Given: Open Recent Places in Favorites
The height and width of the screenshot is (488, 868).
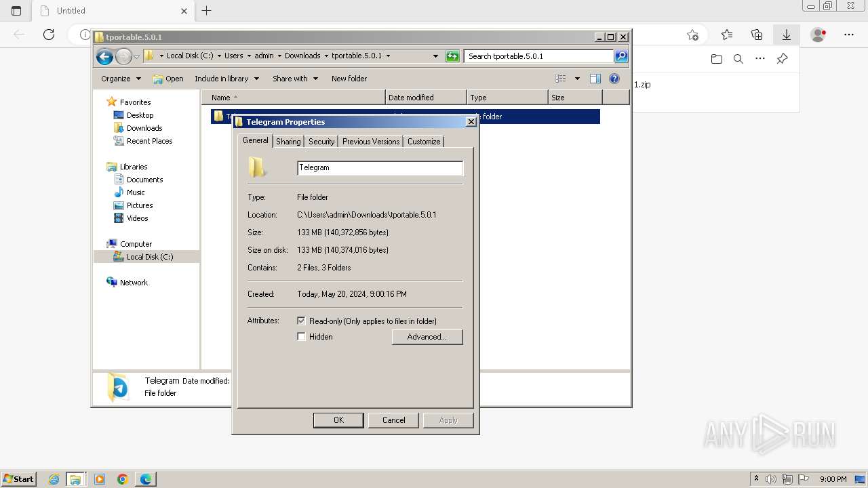Looking at the screenshot, I should click(149, 141).
